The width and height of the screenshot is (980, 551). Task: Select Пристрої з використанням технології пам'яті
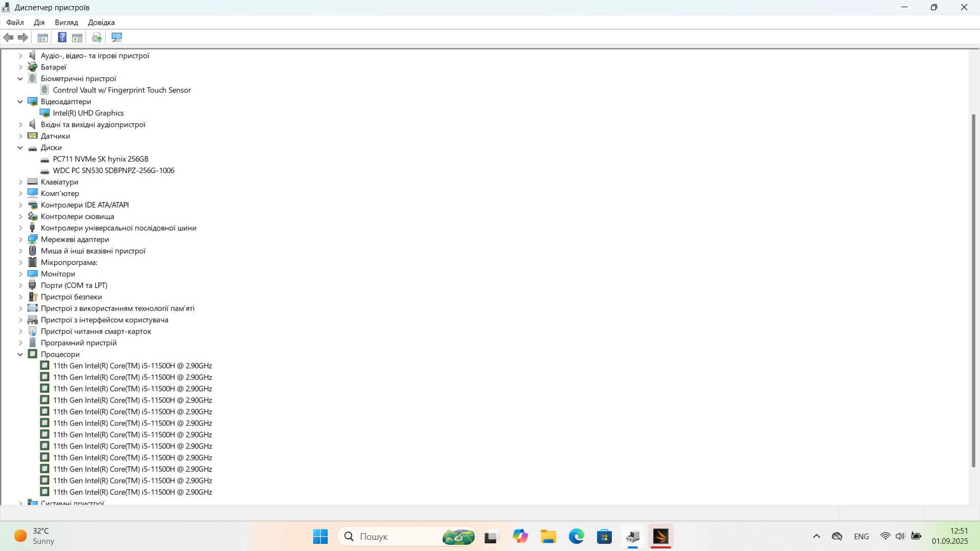[117, 308]
